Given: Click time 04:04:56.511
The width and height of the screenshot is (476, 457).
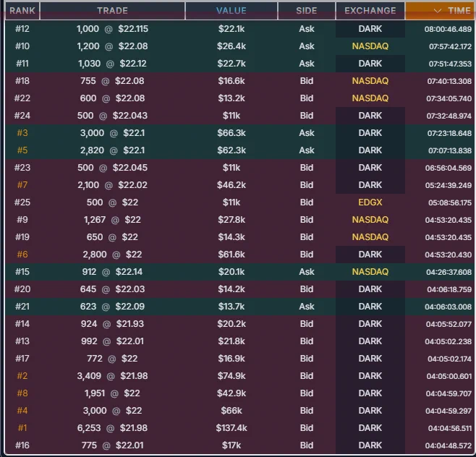Looking at the screenshot, I should coord(449,428).
